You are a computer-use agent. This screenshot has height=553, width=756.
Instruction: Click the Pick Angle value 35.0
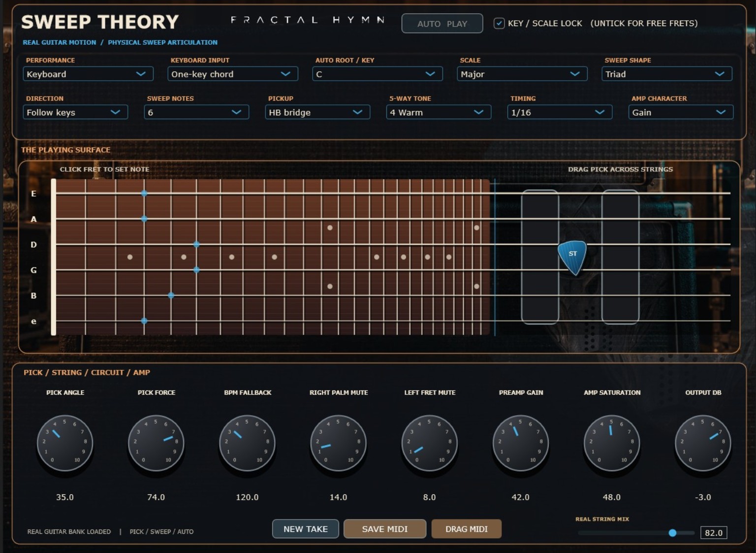tap(65, 497)
